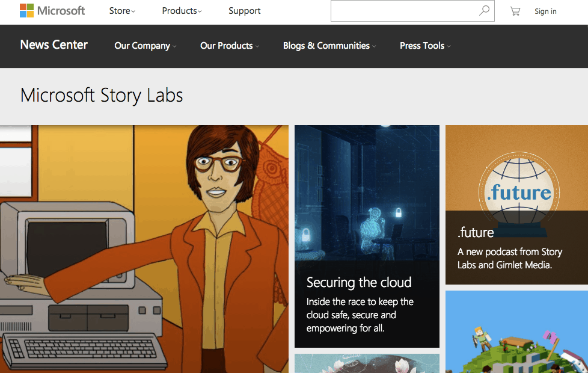The image size is (588, 373).
Task: Open the Press Tools dropdown
Action: click(425, 46)
